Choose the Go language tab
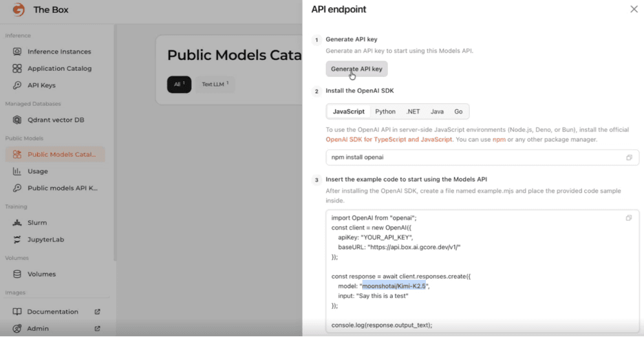This screenshot has width=644, height=337. [x=458, y=111]
